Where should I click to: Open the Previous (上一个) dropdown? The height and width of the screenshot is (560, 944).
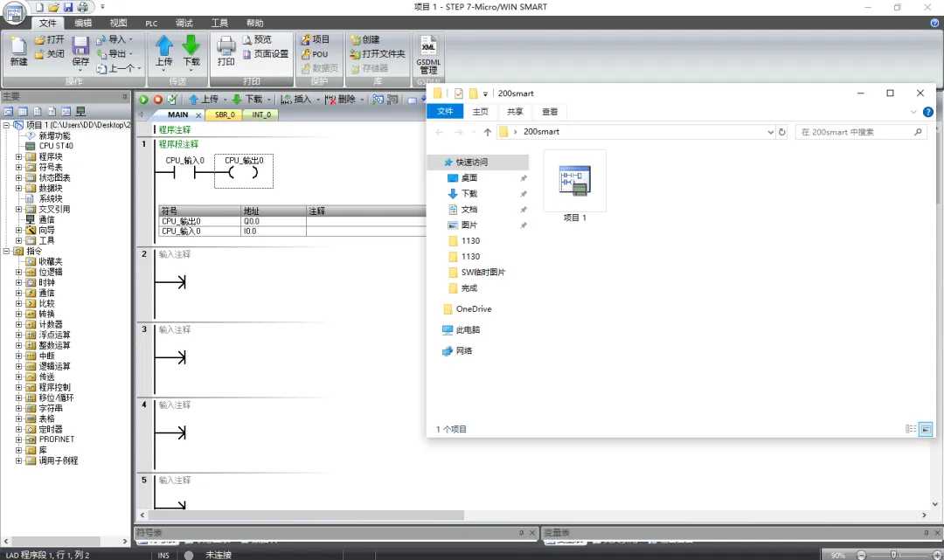[119, 68]
